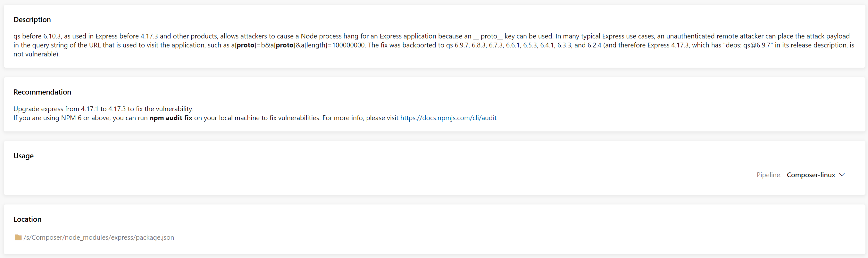Click the Pipeline: label in the Usage panel
868x258 pixels.
769,175
